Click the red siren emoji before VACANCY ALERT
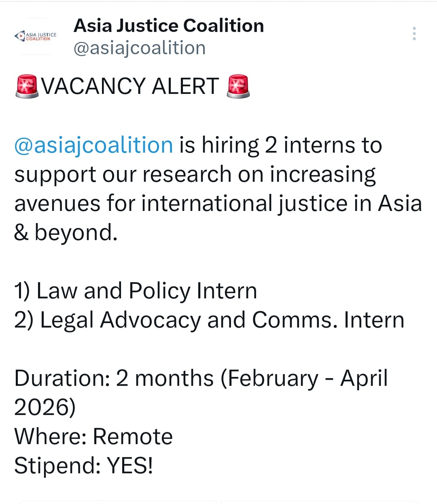Image resolution: width=437 pixels, height=504 pixels. (x=27, y=86)
